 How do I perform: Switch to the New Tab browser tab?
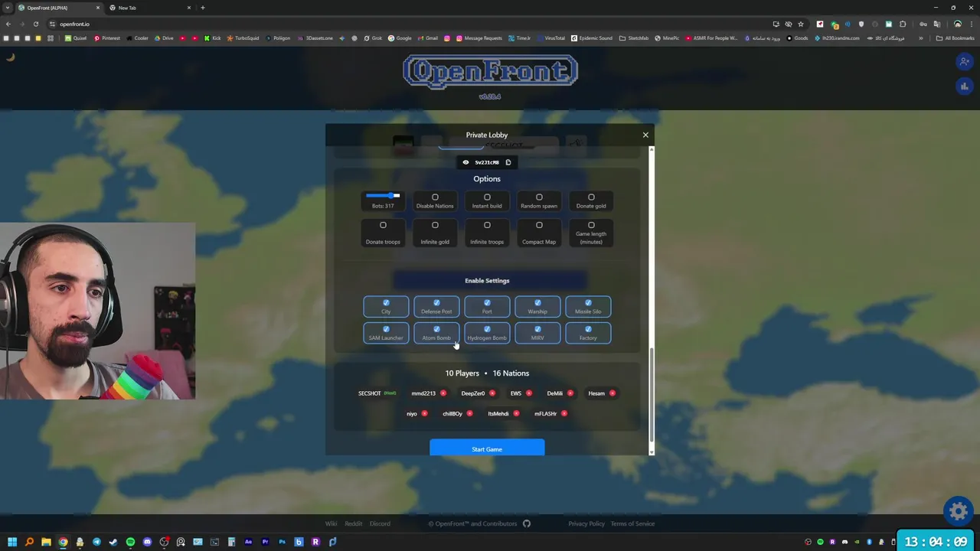(150, 8)
